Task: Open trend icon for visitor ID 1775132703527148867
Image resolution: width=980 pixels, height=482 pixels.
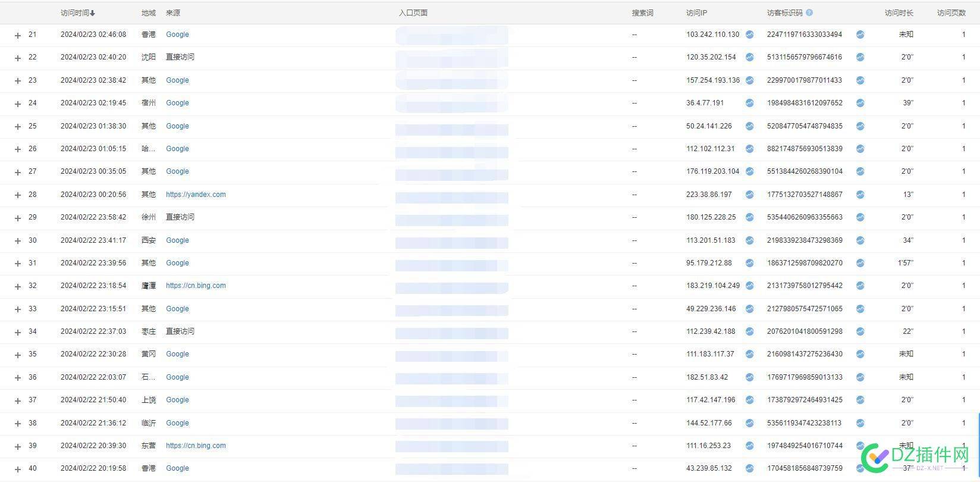Action: click(x=860, y=195)
